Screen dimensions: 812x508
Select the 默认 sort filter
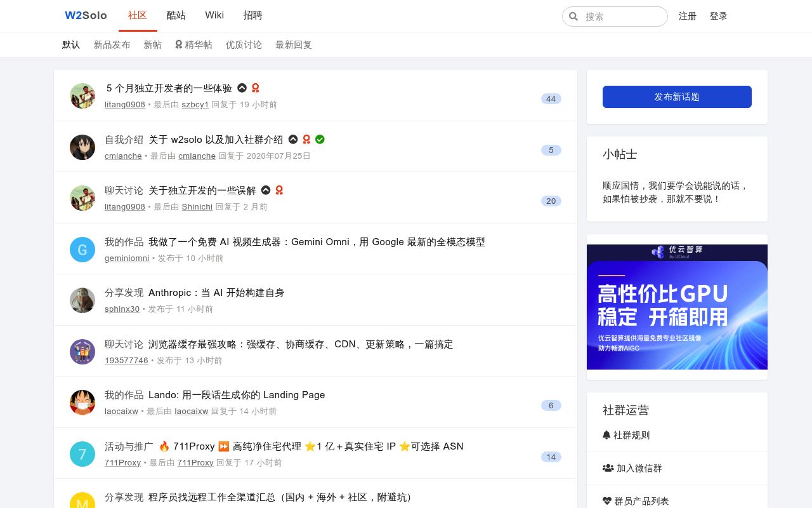coord(71,44)
